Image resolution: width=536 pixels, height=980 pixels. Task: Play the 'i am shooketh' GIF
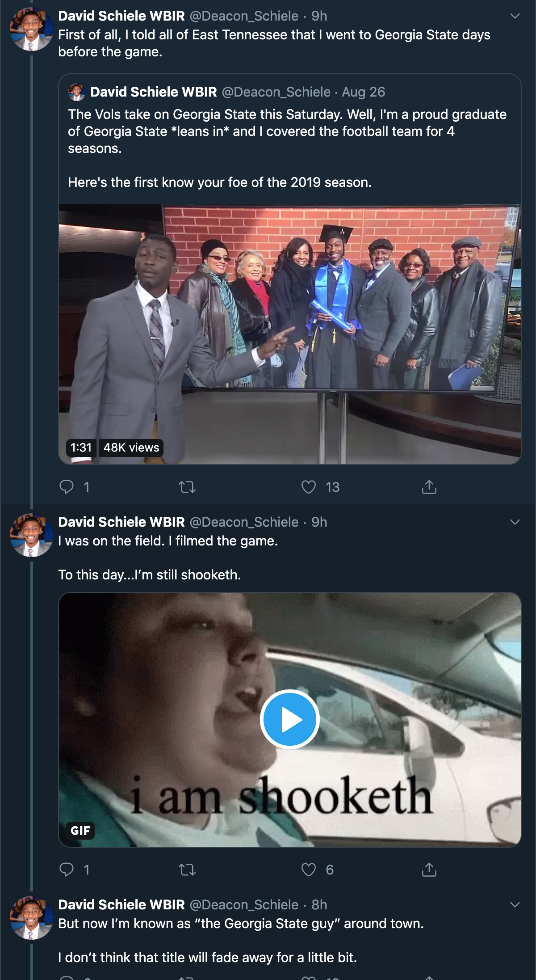290,719
